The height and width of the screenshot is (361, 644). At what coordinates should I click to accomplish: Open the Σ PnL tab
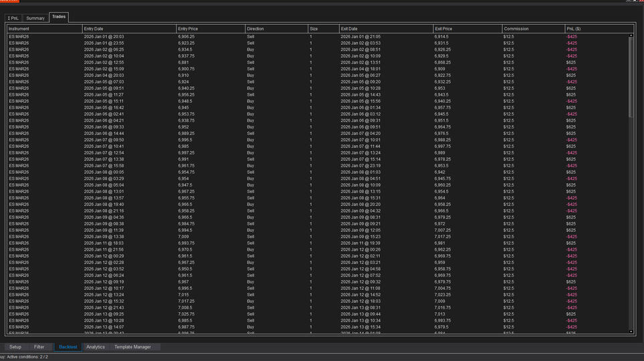point(13,18)
